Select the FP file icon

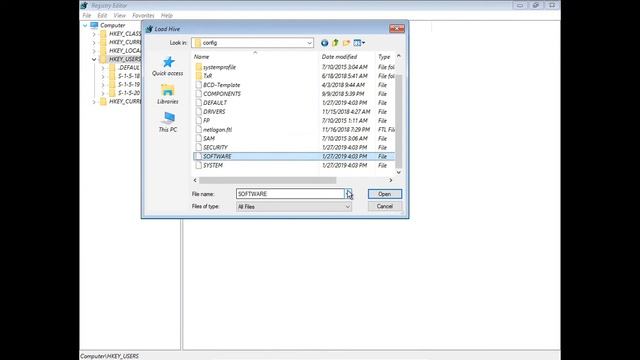[198, 121]
